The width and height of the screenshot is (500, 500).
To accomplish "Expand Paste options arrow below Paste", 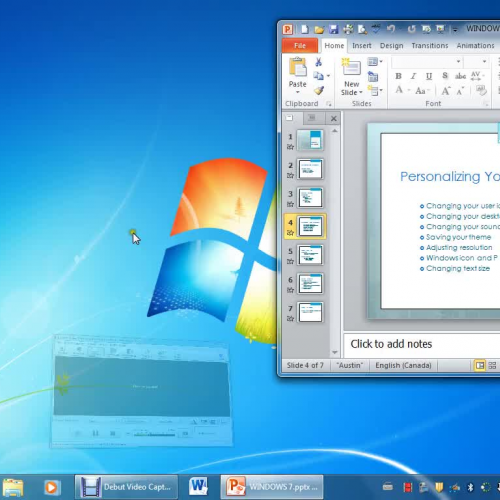I will coord(298,92).
